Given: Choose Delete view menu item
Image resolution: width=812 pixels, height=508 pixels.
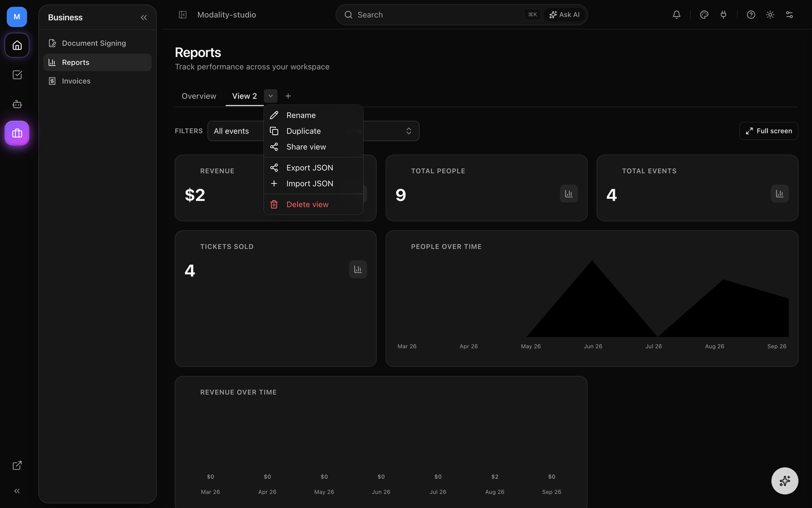Looking at the screenshot, I should click(313, 204).
